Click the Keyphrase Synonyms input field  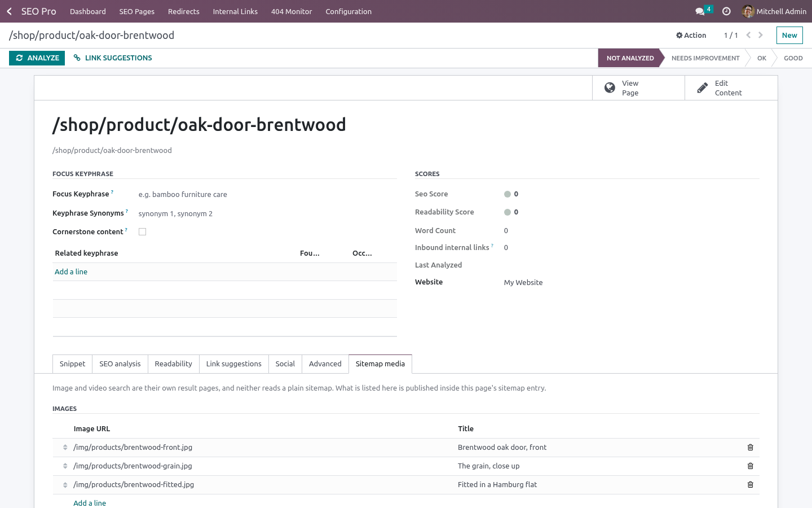(x=268, y=214)
